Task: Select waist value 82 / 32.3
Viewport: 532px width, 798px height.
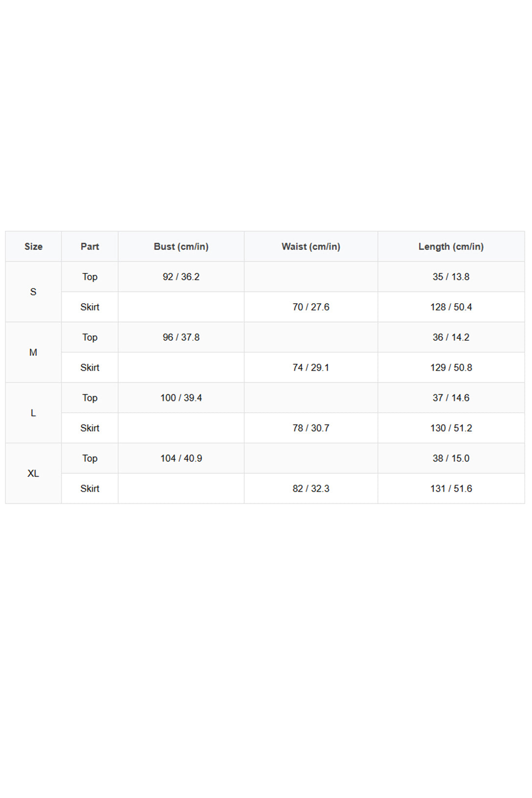Action: [311, 489]
